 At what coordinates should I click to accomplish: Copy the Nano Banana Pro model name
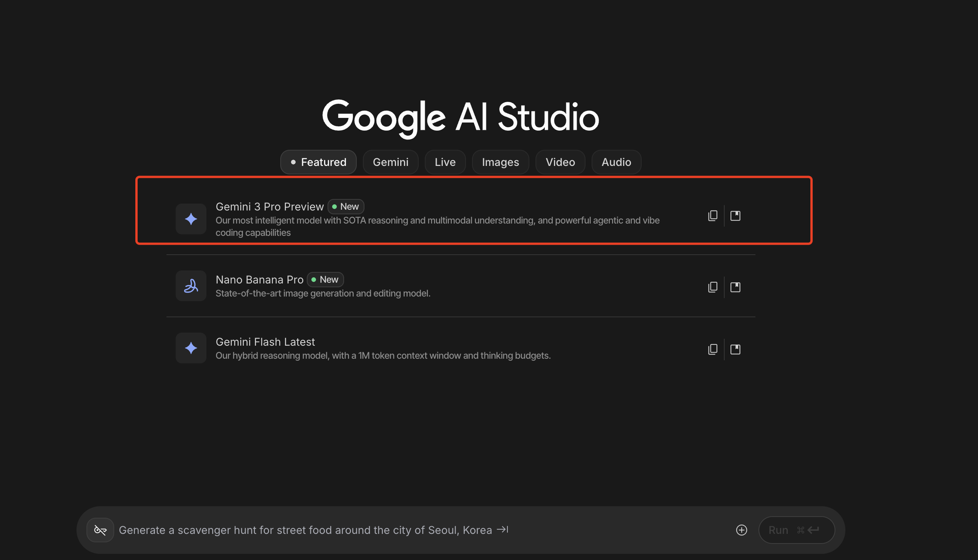[712, 287]
